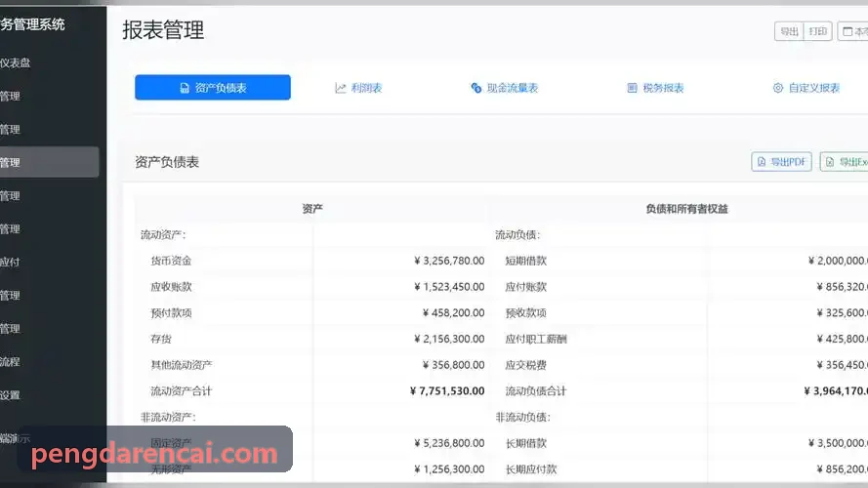The height and width of the screenshot is (488, 868).
Task: Click the 流动资产合计 row label
Action: [x=182, y=390]
